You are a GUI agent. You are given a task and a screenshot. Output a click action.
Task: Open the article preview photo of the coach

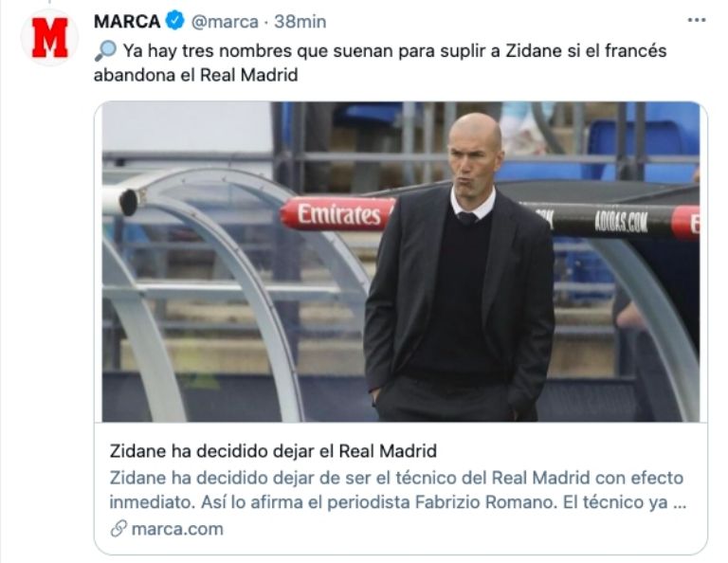(401, 262)
